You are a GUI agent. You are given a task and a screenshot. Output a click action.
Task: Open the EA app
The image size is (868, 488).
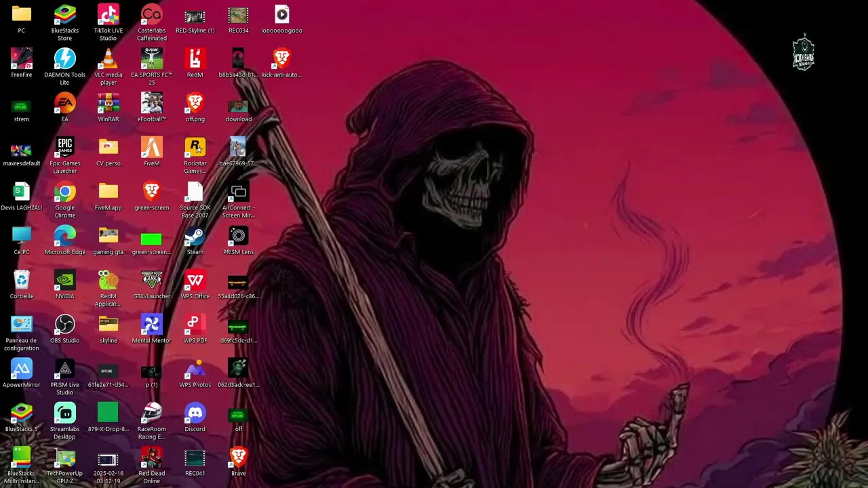coord(65,104)
